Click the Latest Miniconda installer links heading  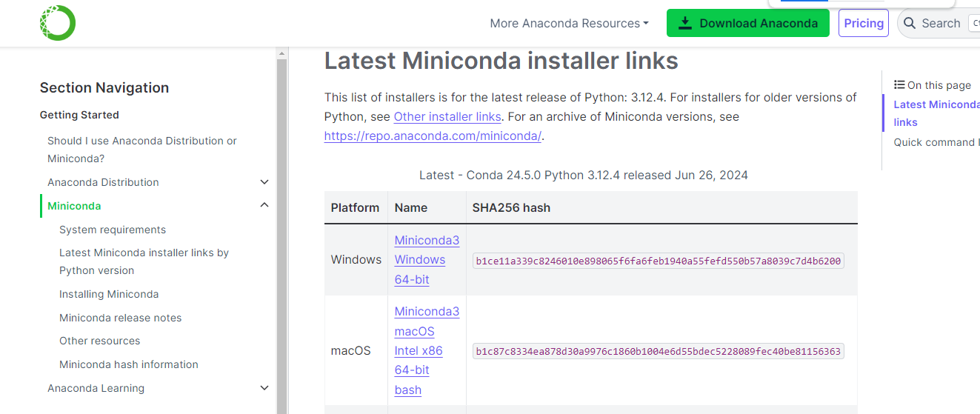coord(501,61)
